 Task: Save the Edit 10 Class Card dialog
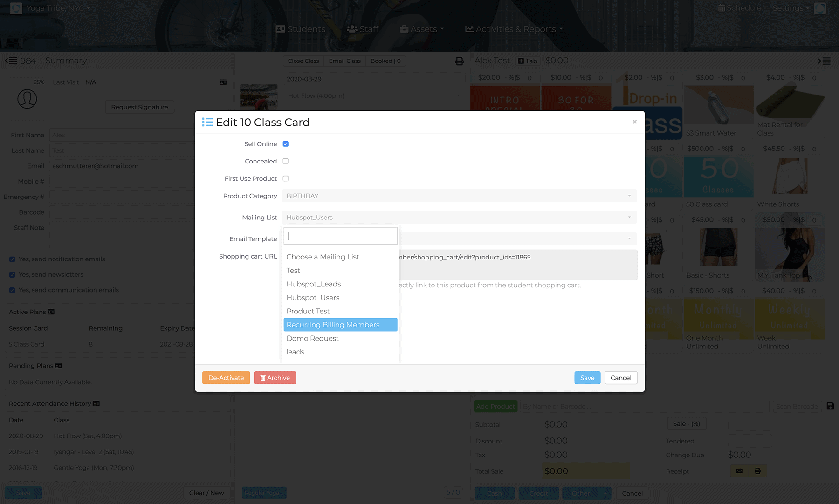pos(587,378)
